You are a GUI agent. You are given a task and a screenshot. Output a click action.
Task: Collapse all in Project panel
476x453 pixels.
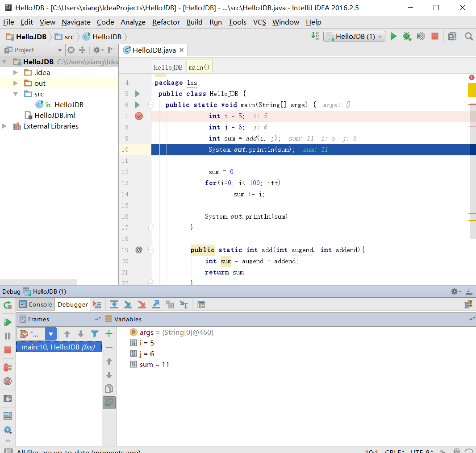82,50
